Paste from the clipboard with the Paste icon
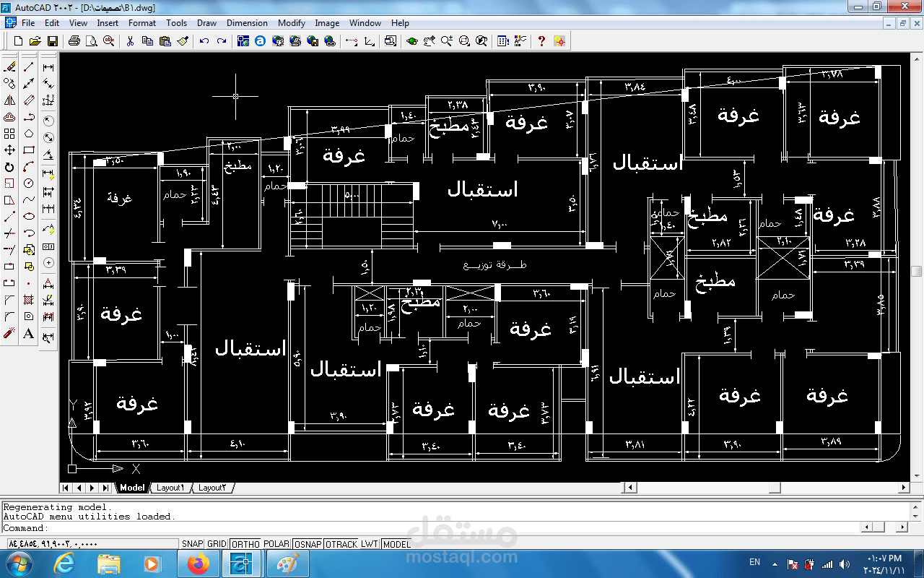The image size is (924, 578). (x=165, y=41)
